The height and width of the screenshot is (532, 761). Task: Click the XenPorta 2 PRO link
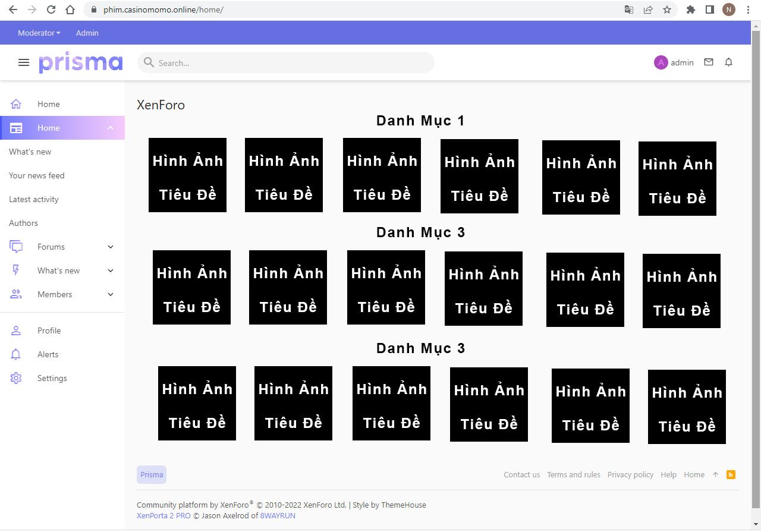163,515
